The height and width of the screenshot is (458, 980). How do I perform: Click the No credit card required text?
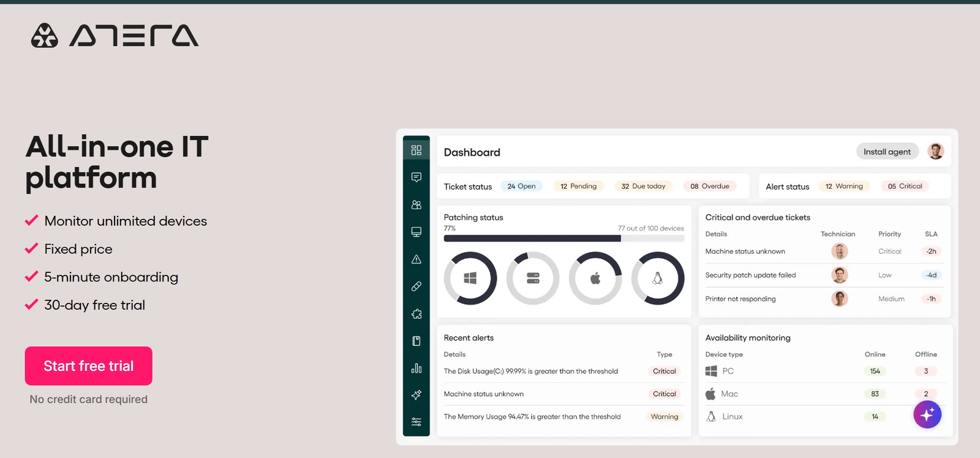pyautogui.click(x=89, y=399)
